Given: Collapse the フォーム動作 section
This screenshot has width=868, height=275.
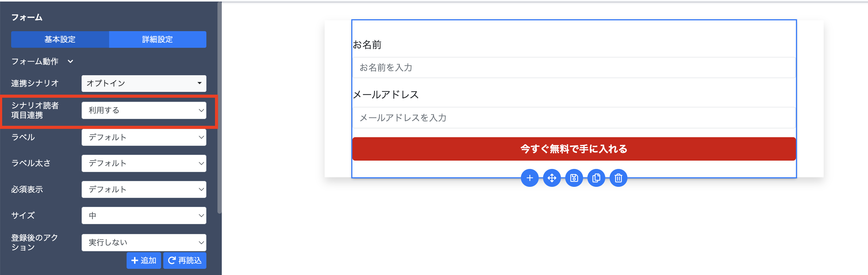Looking at the screenshot, I should coord(71,61).
